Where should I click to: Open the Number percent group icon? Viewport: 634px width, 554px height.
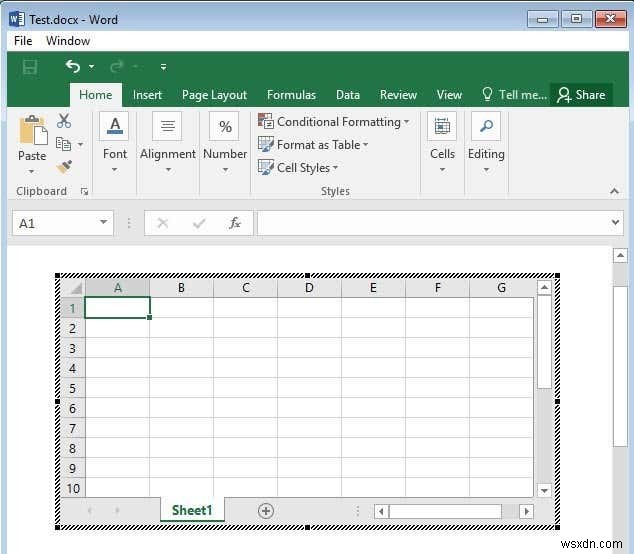click(225, 126)
